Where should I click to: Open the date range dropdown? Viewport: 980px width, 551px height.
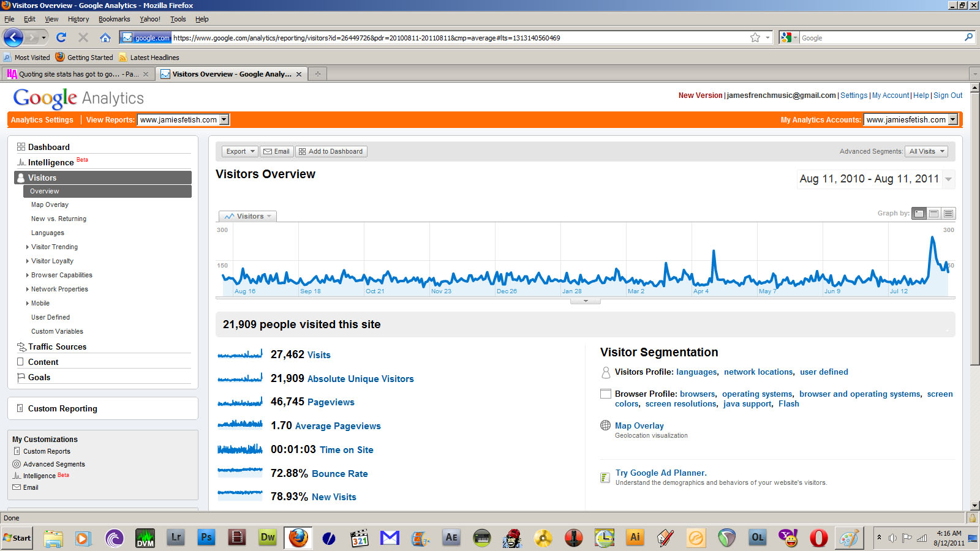click(x=949, y=179)
